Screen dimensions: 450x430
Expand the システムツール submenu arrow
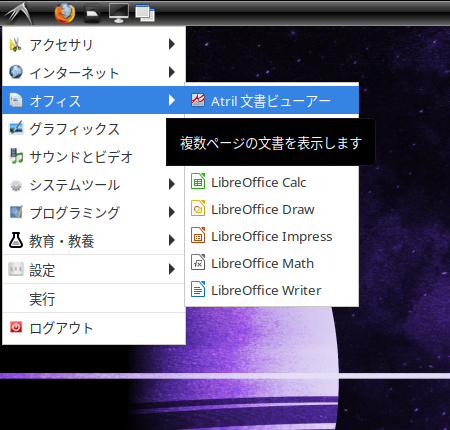[x=172, y=184]
